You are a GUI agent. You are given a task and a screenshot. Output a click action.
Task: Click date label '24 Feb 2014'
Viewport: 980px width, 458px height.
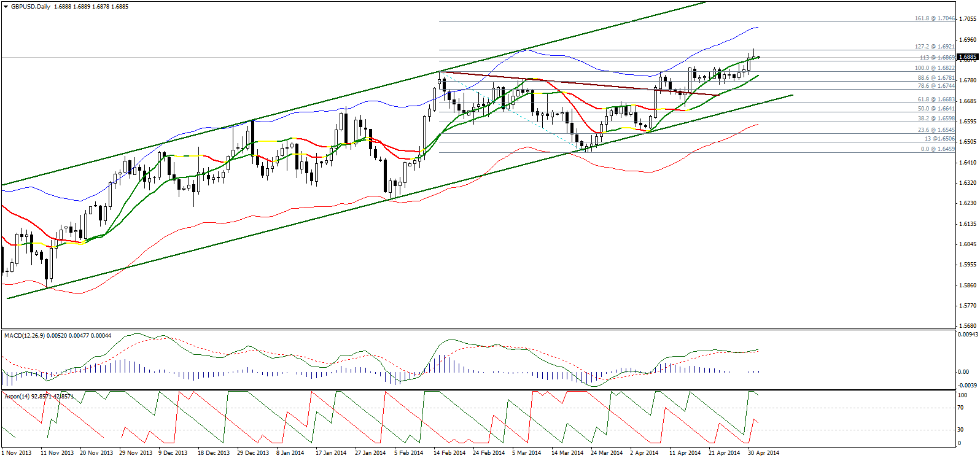coord(489,453)
